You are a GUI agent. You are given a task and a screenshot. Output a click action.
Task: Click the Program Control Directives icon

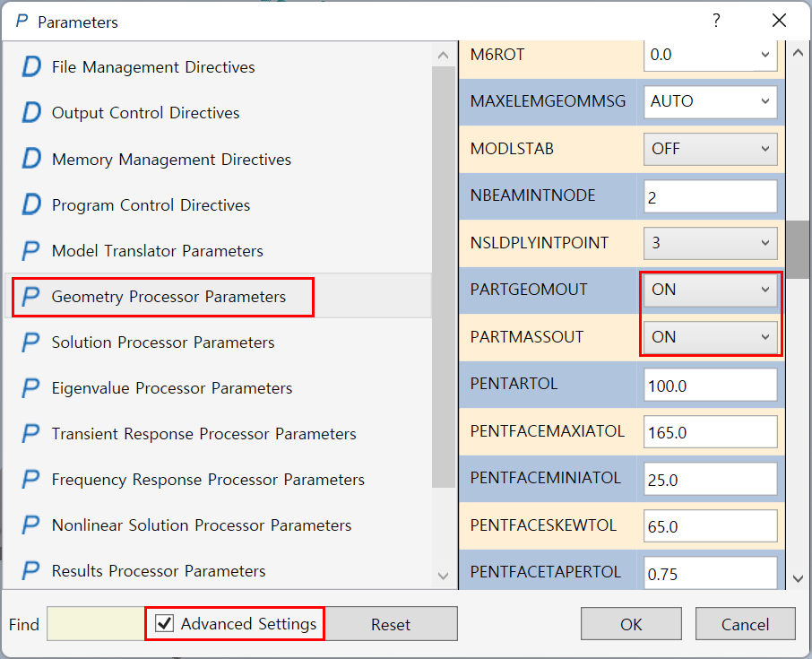click(x=31, y=205)
